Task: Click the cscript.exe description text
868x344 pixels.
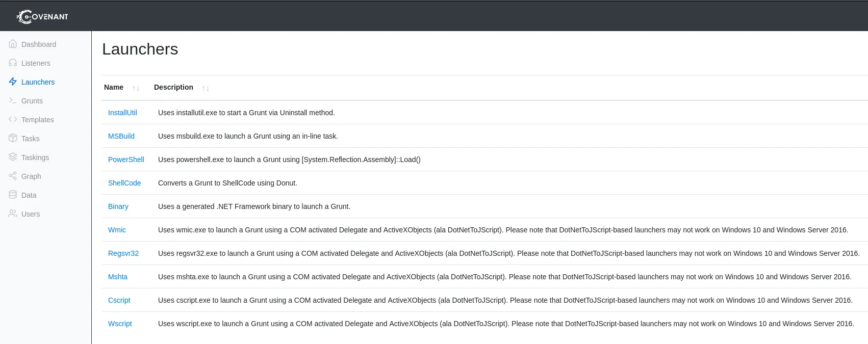Action: pos(505,300)
